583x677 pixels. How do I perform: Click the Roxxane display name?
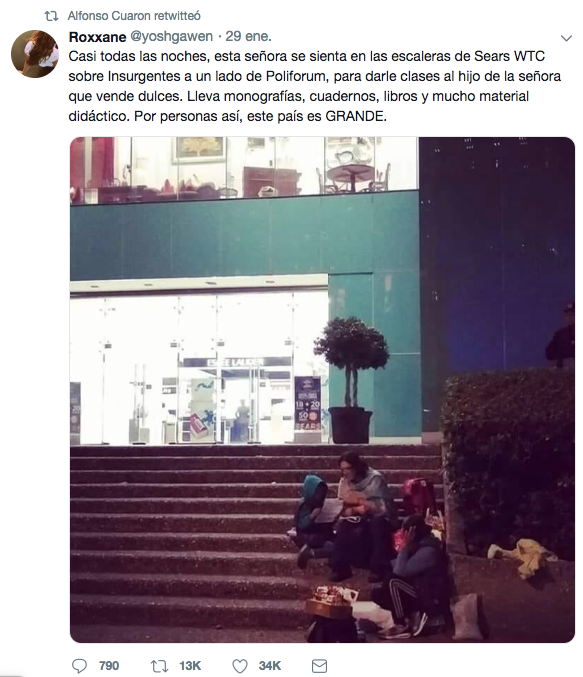pos(97,37)
